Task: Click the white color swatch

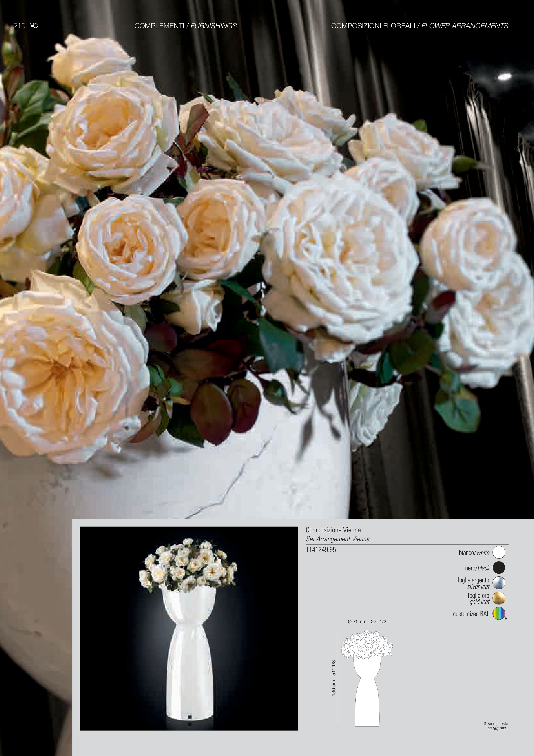Action: coord(498,552)
